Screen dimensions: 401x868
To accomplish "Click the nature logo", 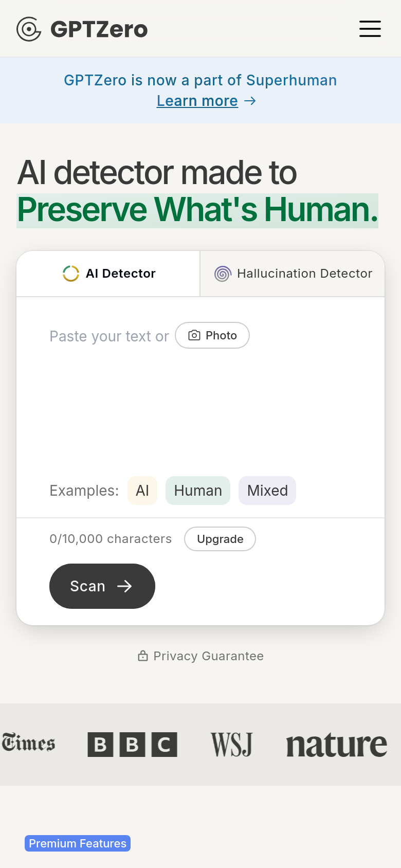I will [x=337, y=745].
